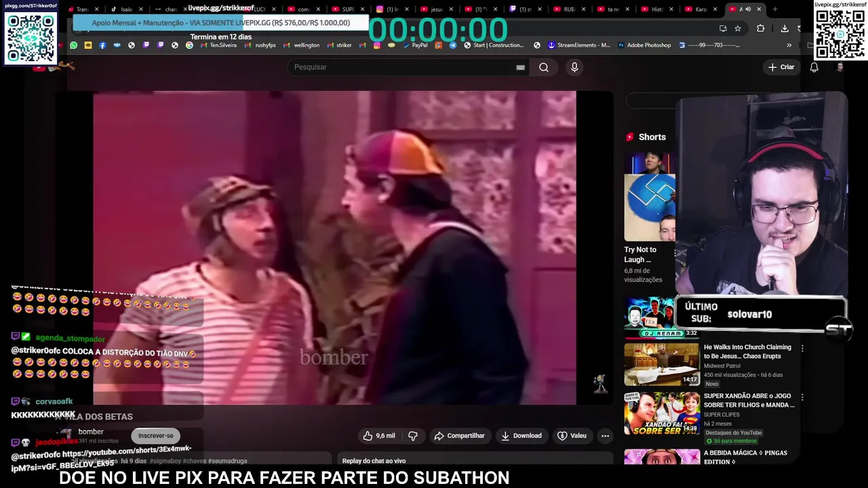
Task: Click the Criar create button
Action: (x=781, y=67)
